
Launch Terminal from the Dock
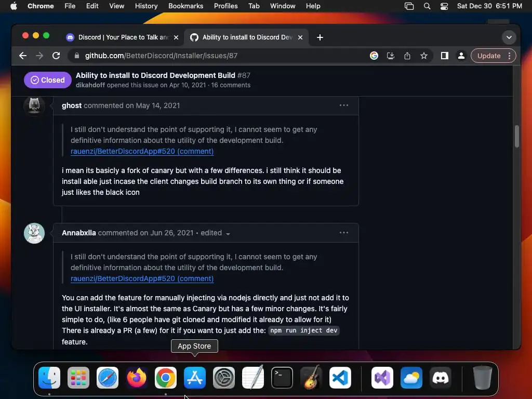pos(282,378)
